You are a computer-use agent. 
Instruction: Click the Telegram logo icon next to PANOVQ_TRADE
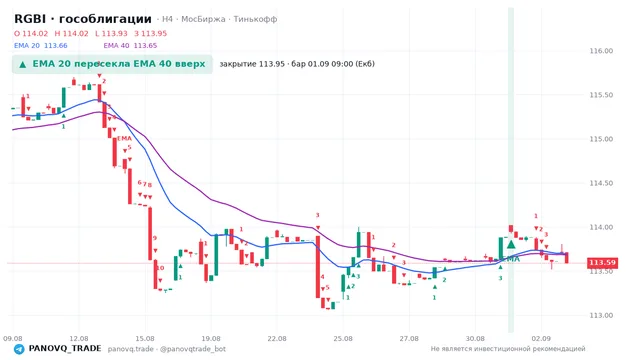point(19,349)
